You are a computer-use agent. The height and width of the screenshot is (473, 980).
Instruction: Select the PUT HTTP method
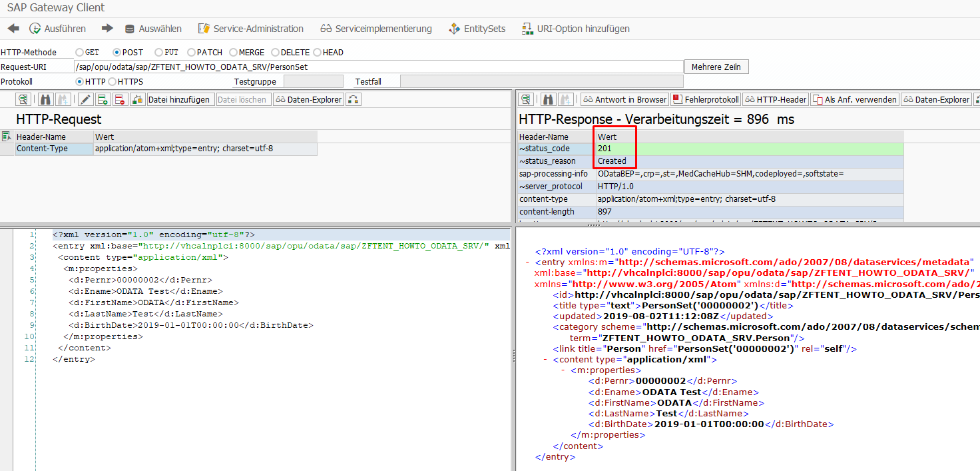click(x=158, y=52)
